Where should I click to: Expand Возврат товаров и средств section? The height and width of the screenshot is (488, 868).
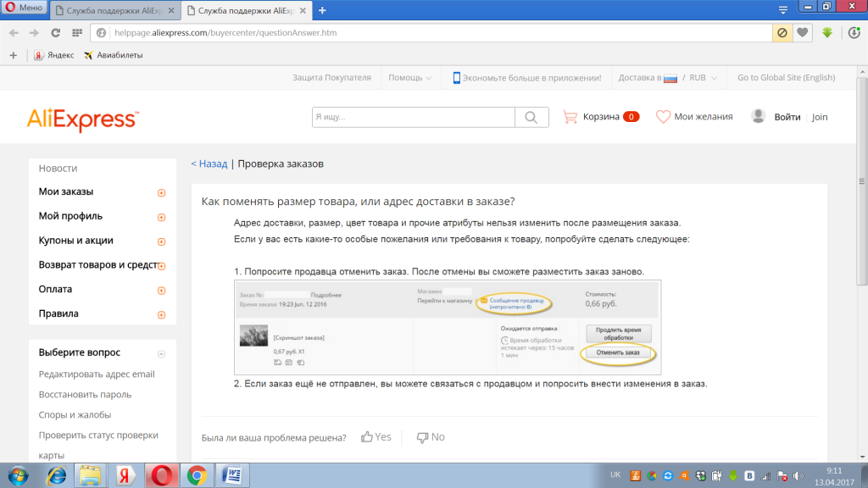[161, 266]
